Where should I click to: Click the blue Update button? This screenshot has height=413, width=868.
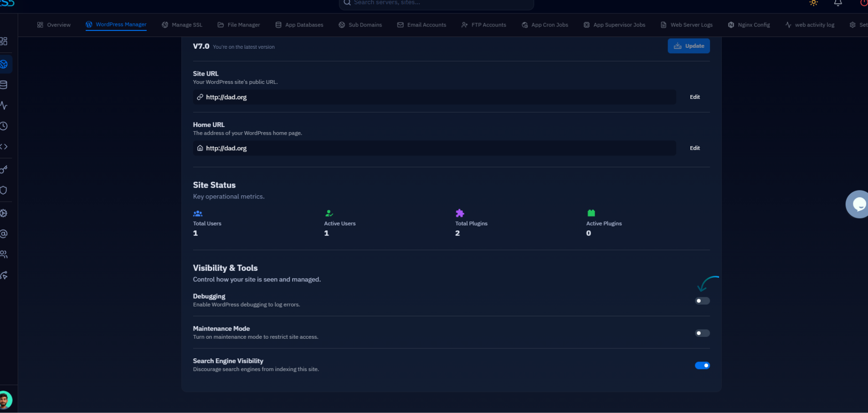pos(688,46)
